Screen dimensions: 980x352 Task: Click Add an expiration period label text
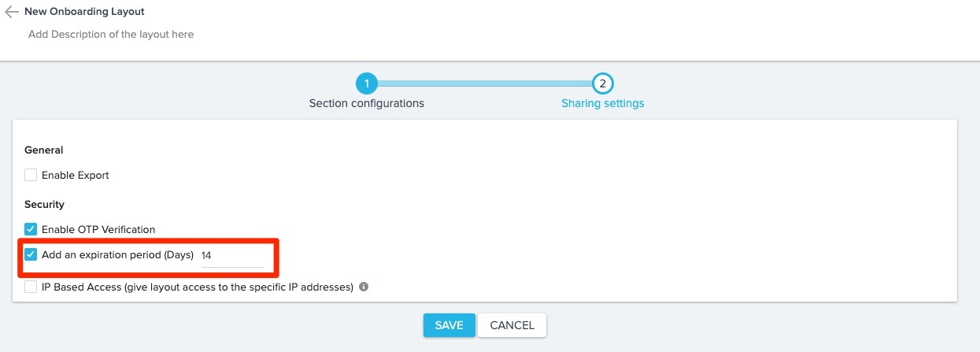tap(117, 254)
